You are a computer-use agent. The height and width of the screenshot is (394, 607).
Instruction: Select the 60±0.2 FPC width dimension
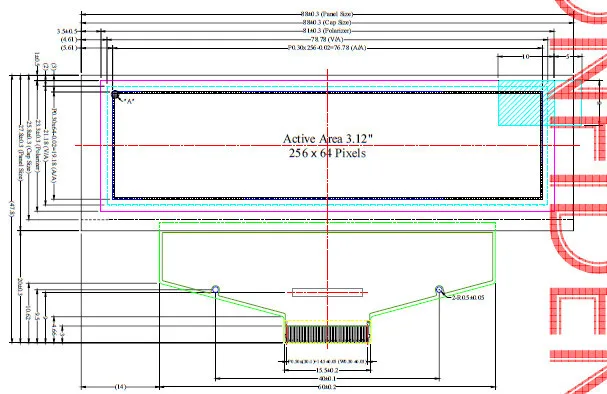pos(328,387)
